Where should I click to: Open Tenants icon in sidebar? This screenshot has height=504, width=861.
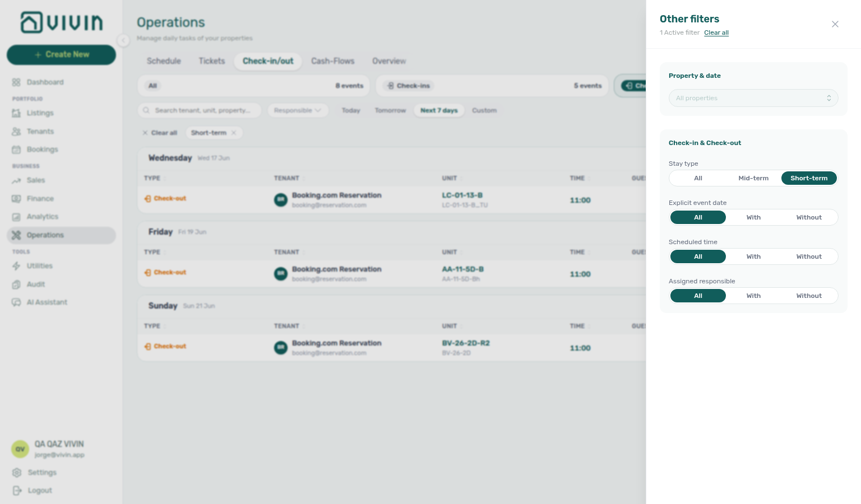[x=16, y=132]
